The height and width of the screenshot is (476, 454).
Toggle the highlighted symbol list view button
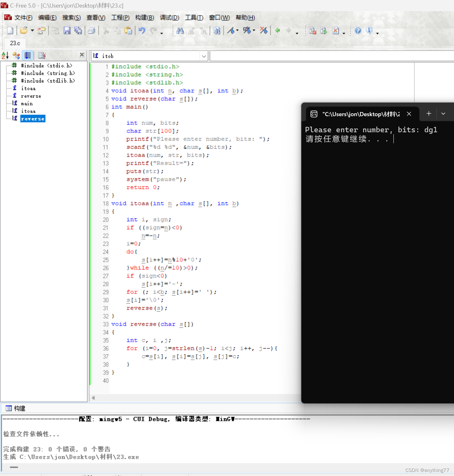point(28,56)
